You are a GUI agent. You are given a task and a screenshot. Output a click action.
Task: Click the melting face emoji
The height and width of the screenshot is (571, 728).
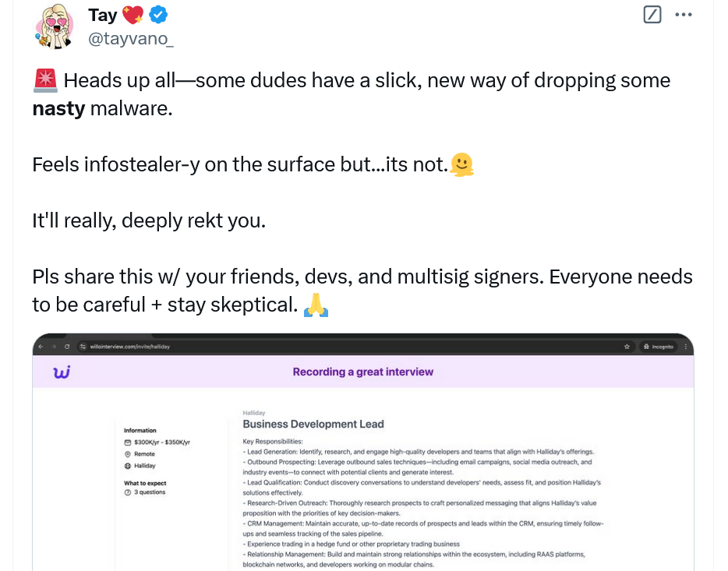point(462,164)
